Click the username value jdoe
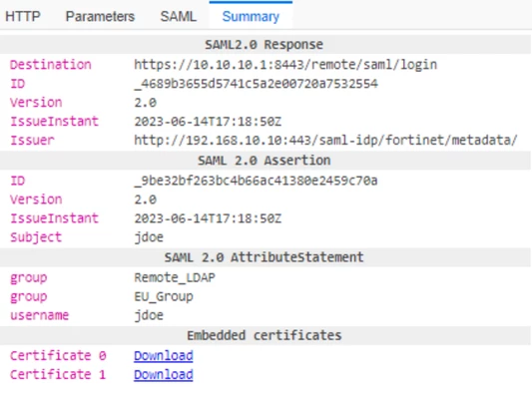Screen dimensions: 532x396 coord(149,315)
